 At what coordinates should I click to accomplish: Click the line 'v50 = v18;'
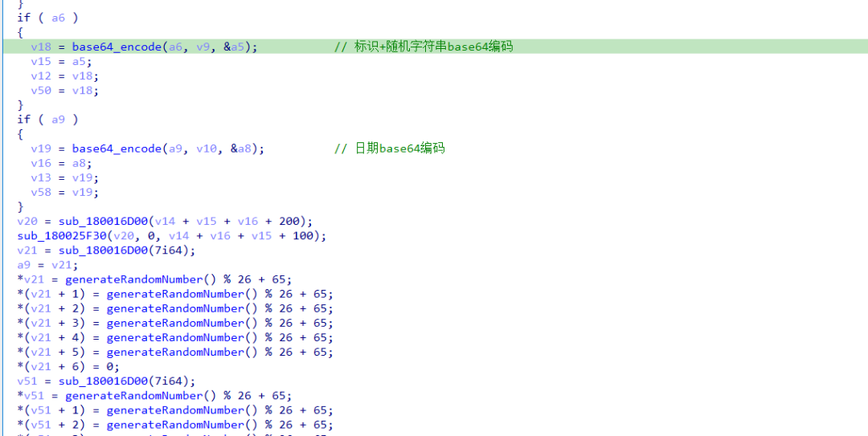click(x=65, y=90)
